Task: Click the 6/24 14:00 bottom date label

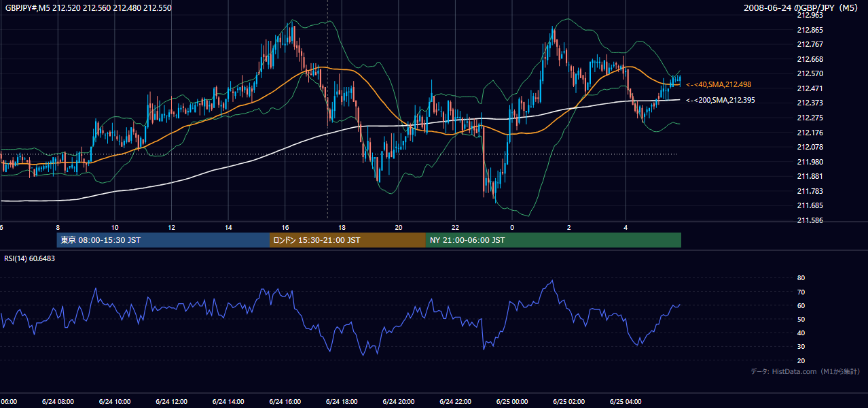Action: (228, 402)
